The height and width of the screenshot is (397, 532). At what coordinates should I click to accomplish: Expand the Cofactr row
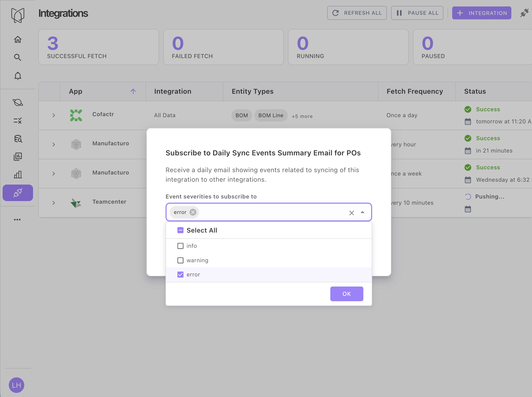pyautogui.click(x=54, y=115)
